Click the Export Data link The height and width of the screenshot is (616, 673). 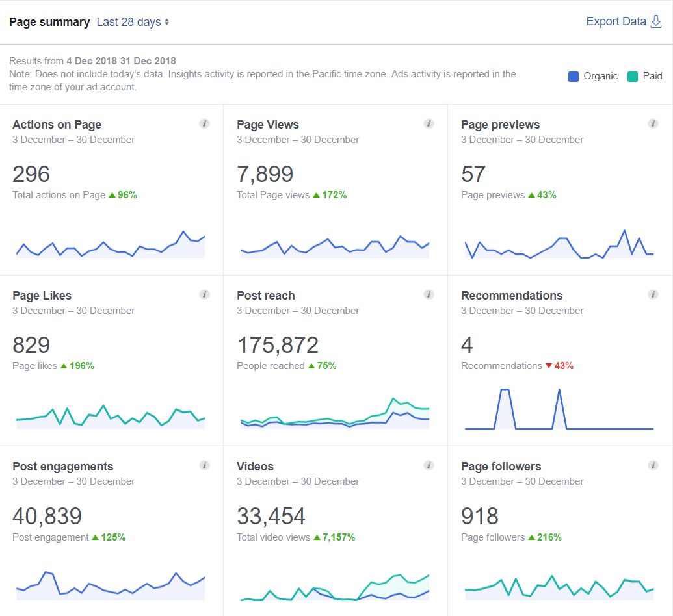click(x=616, y=21)
